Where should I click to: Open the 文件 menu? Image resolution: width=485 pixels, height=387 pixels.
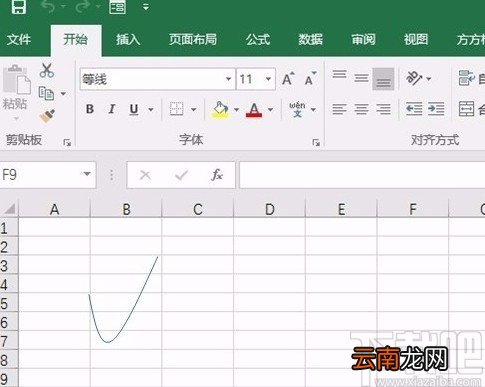pyautogui.click(x=19, y=40)
